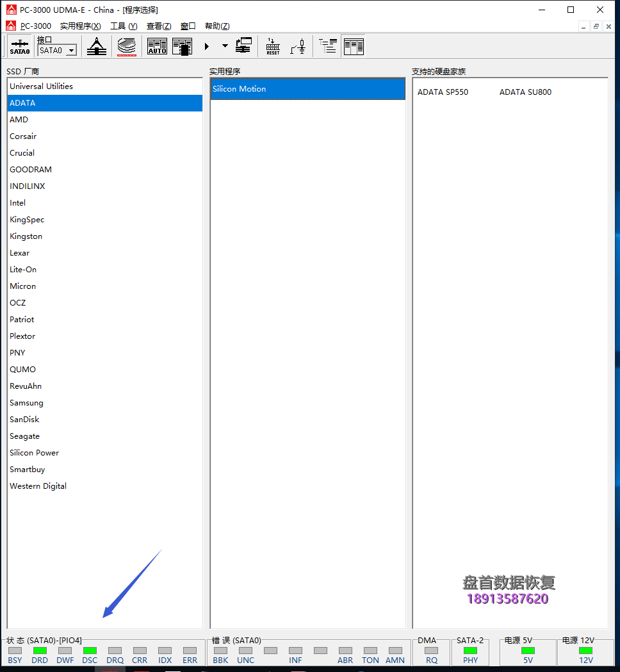Open the 实用程序(X) menu
The image size is (620, 672).
(x=81, y=26)
